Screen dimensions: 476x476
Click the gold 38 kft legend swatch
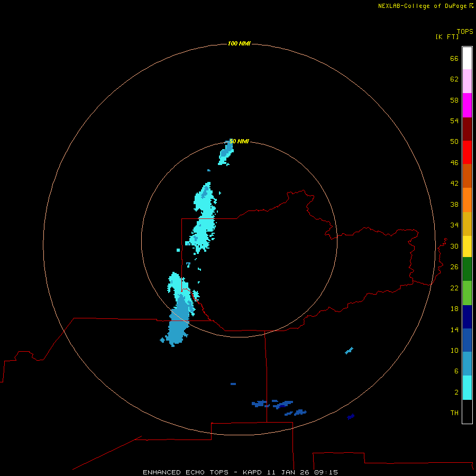467,224
